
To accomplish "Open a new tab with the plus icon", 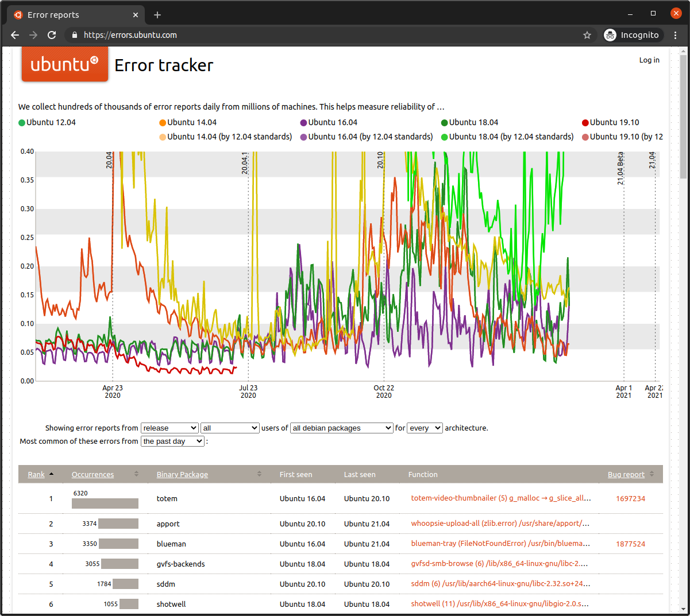I will 157,15.
